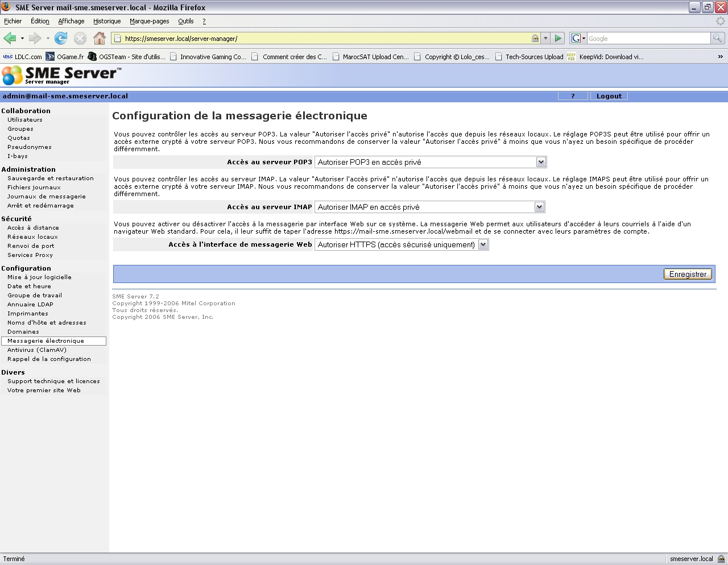The image size is (728, 565).
Task: Open Journaux de messagerie link
Action: coord(47,197)
